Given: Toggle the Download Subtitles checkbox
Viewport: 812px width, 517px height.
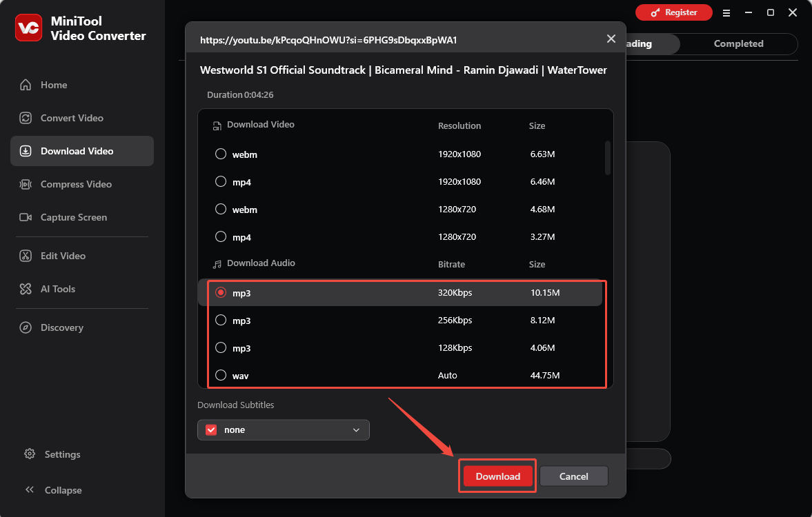Looking at the screenshot, I should pyautogui.click(x=211, y=430).
